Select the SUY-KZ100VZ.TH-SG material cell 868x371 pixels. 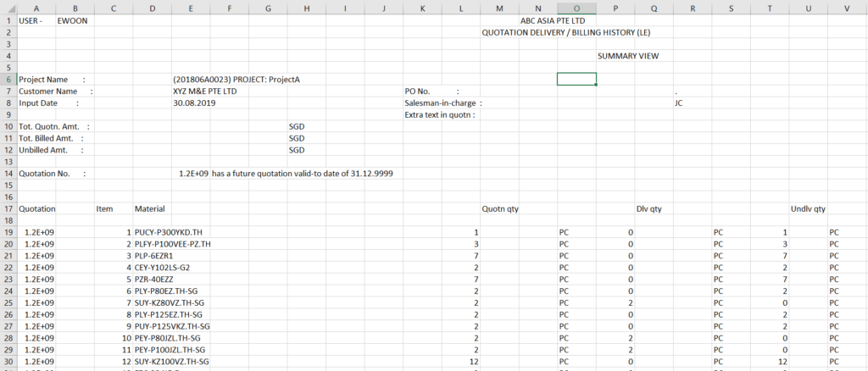click(x=172, y=362)
